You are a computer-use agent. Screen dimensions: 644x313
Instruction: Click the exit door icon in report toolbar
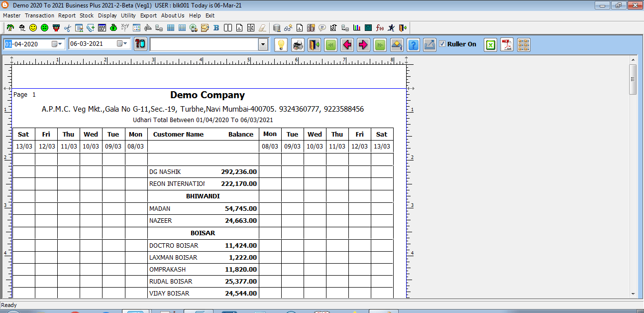(x=314, y=45)
